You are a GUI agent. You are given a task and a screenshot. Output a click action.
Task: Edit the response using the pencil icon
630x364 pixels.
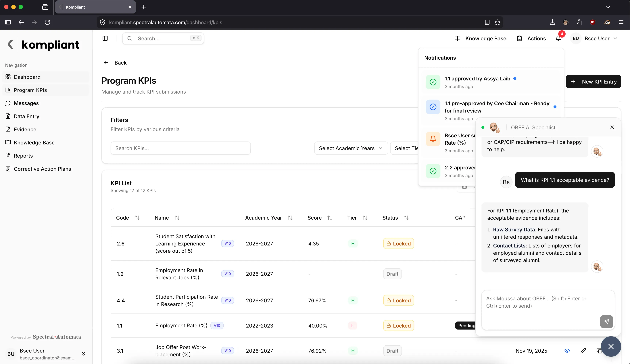point(583,351)
